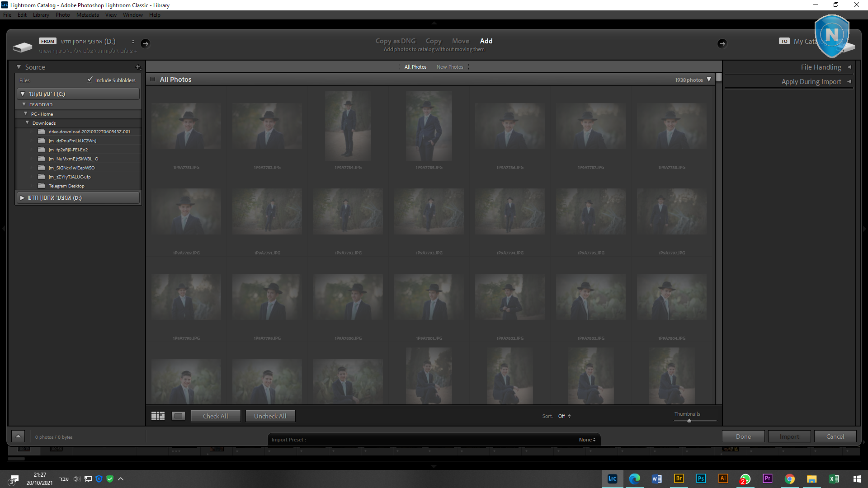Click the plus icon in Source panel

coord(138,67)
